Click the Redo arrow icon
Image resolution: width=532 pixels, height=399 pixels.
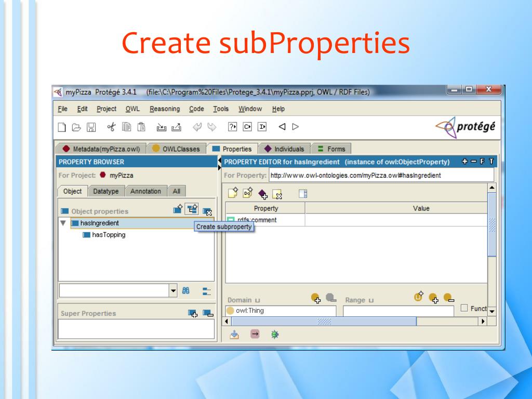click(212, 127)
